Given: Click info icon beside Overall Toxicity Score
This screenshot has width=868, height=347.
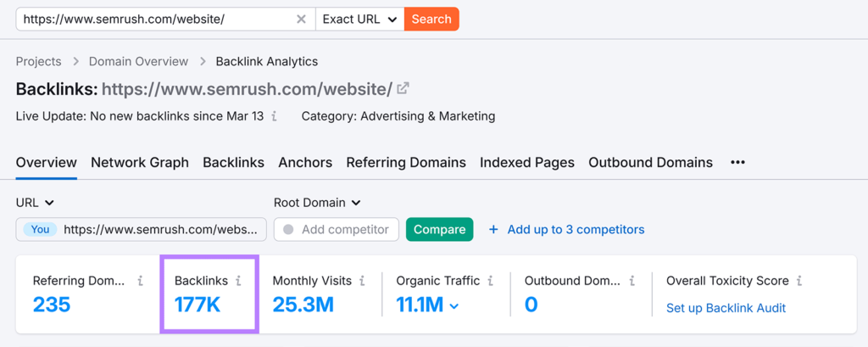Looking at the screenshot, I should point(798,281).
